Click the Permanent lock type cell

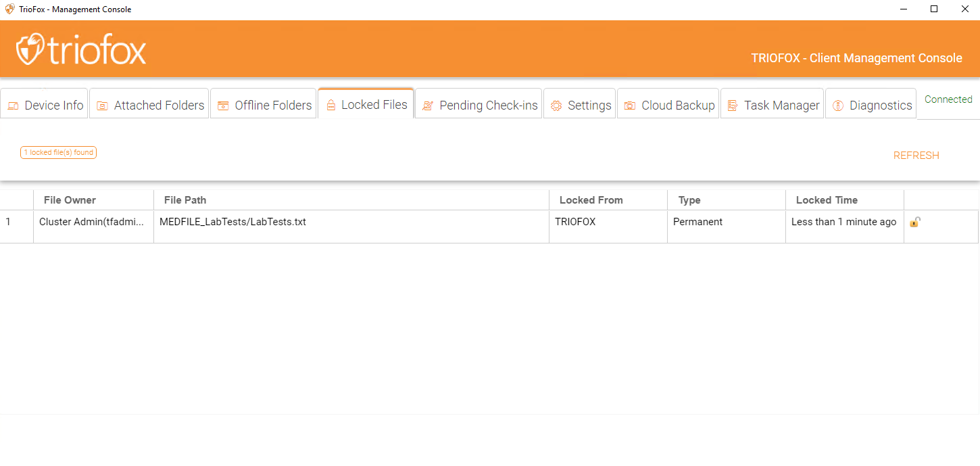coord(727,226)
